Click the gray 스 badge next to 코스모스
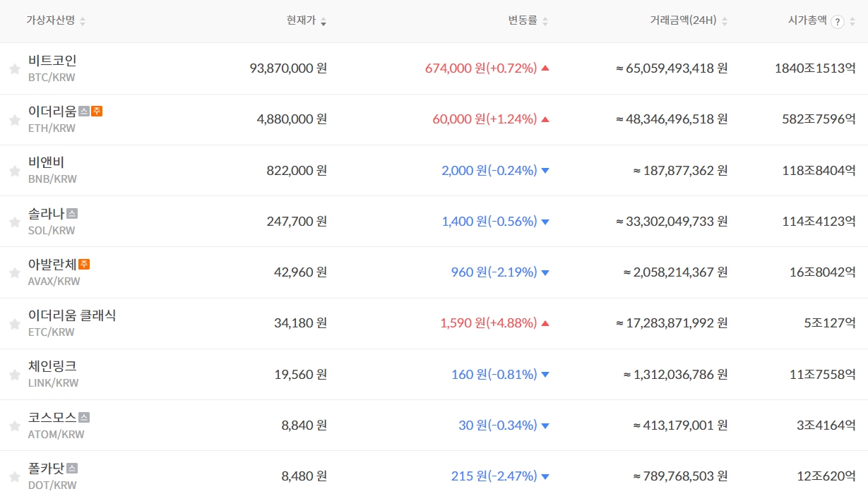Screen dimensions: 868x501 (84, 417)
